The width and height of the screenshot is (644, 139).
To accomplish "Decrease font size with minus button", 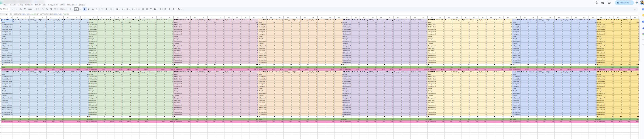I will [72, 9].
